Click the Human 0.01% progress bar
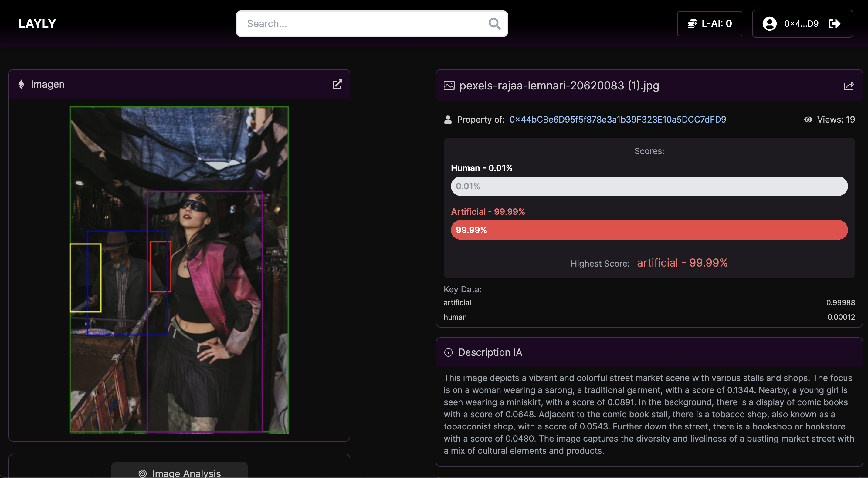Screen dimensions: 868x478 pos(649,186)
